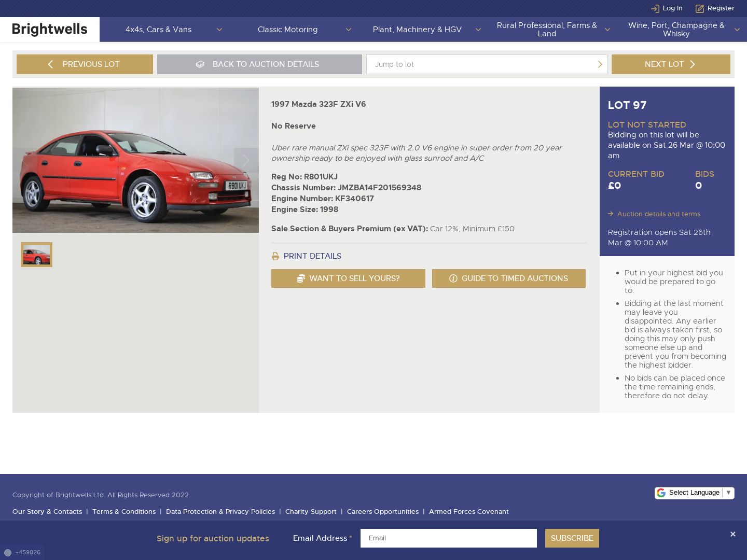This screenshot has height=560, width=747.
Task: Open the Terms & Conditions link
Action: 124,512
